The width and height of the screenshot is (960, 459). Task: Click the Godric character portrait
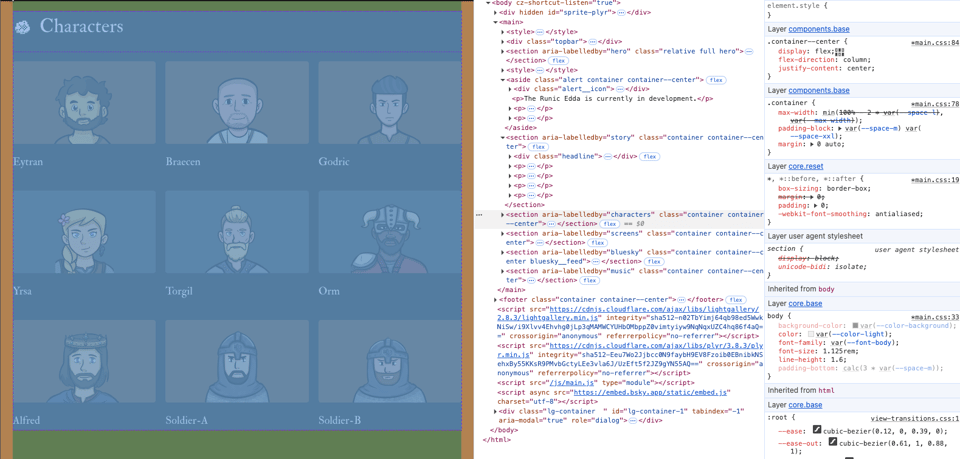coord(388,105)
